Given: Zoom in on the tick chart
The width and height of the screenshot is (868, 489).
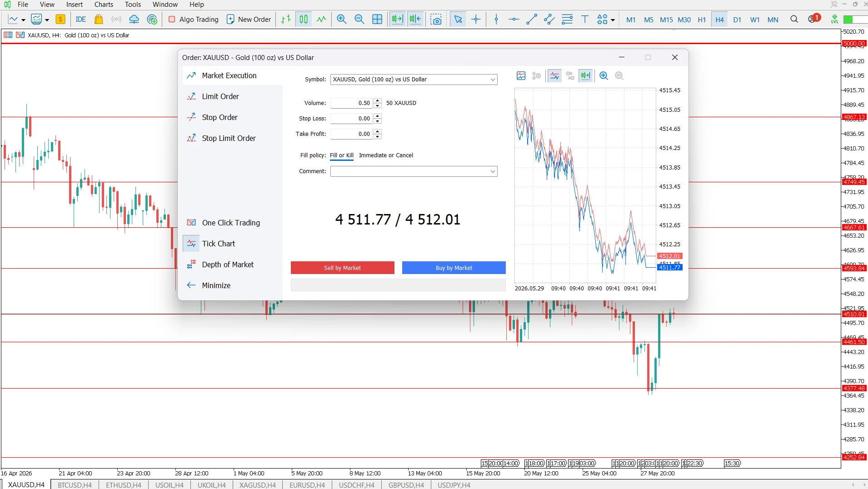Looking at the screenshot, I should [x=604, y=76].
